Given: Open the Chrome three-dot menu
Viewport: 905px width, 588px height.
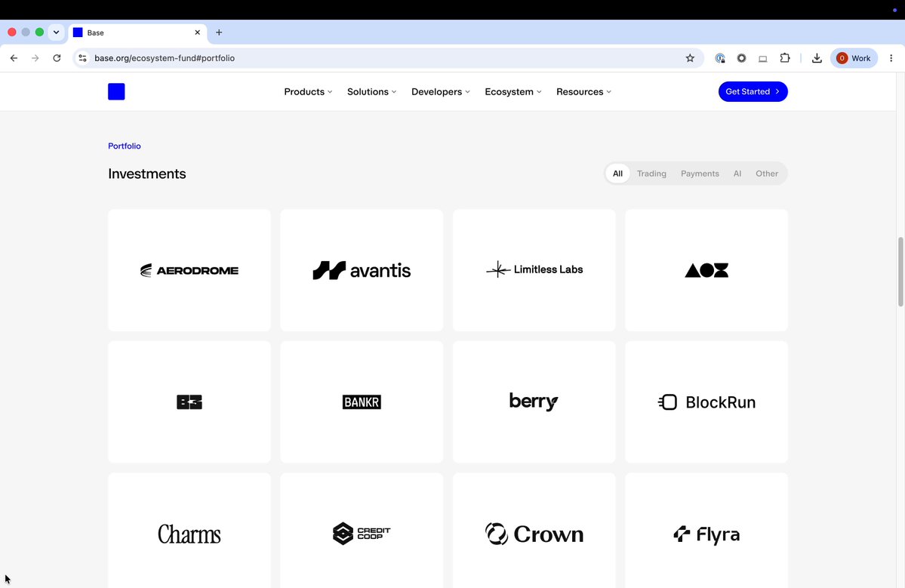Looking at the screenshot, I should (x=891, y=58).
